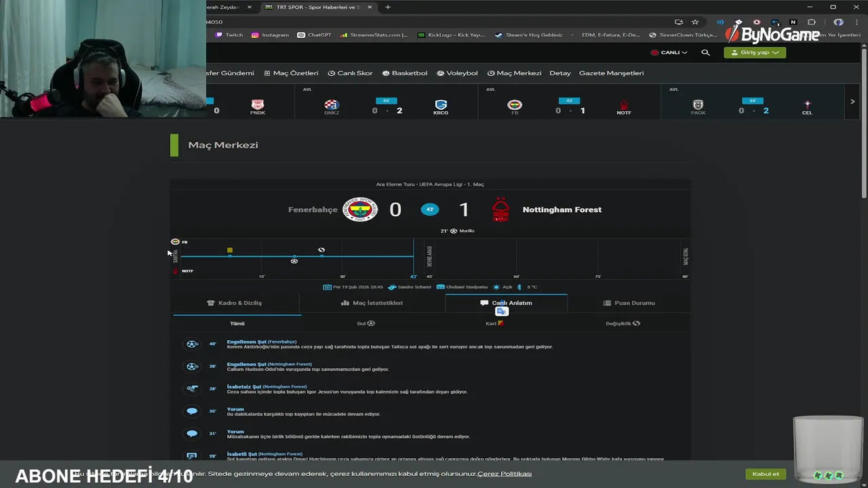Viewport: 868px width, 488px height.
Task: Open the Giriş yap login dropdown
Action: 755,52
